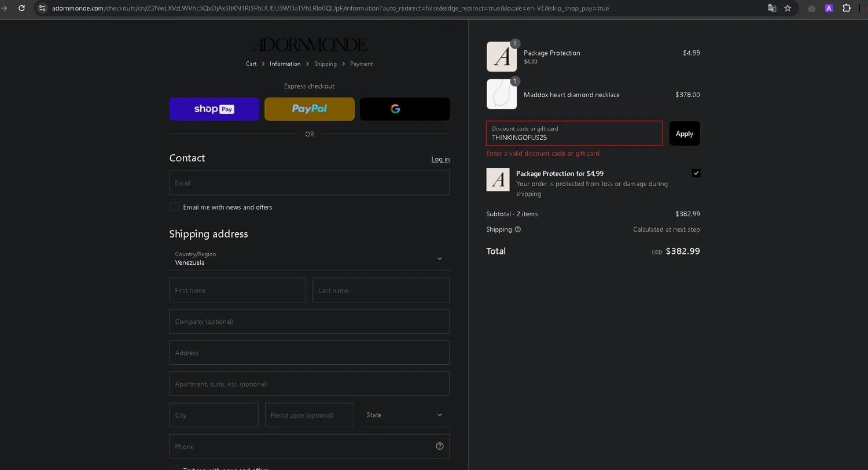Focus the Company (optional) field
This screenshot has height=470, width=868.
pos(310,321)
